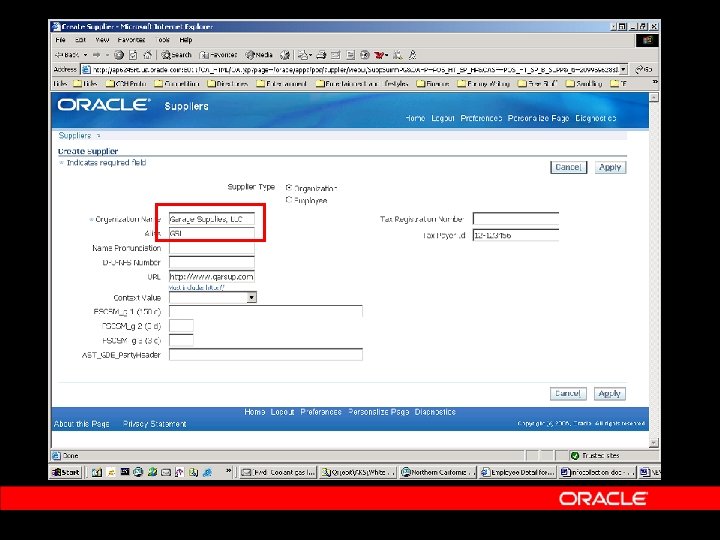
Task: Click in the Alias field
Action: click(x=212, y=233)
